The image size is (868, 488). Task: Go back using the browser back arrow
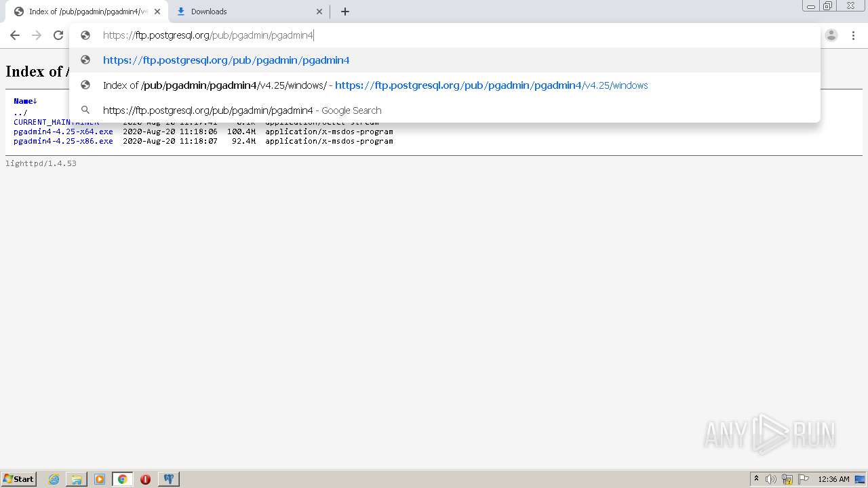coord(15,35)
